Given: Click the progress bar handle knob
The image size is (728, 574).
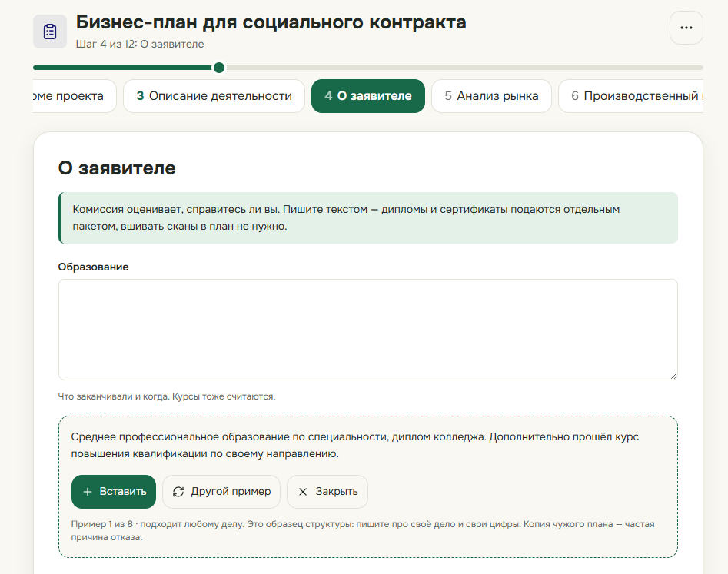Looking at the screenshot, I should click(x=219, y=68).
